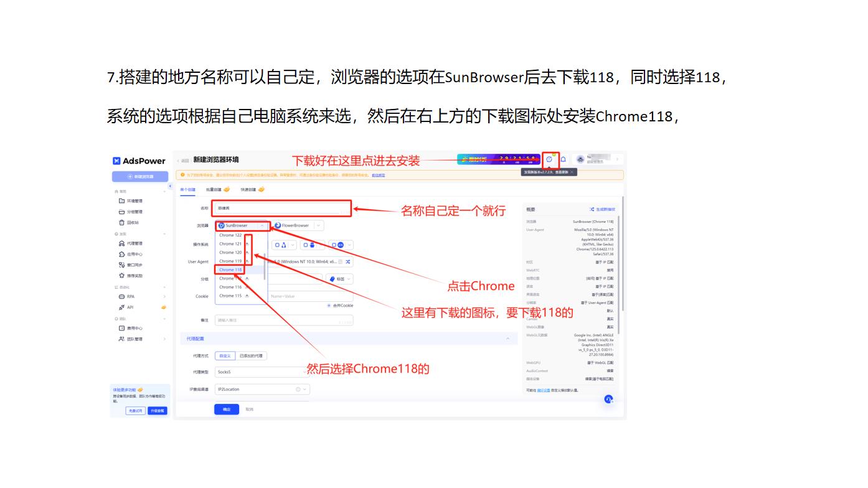Open the SunBrowser version dropdown arrow
868x488 pixels.
pos(262,225)
